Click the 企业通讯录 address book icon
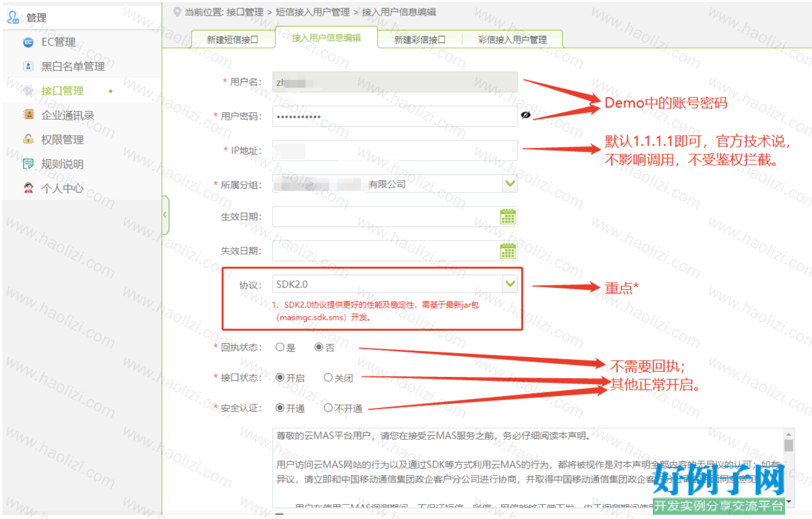The height and width of the screenshot is (519, 812). pos(28,115)
